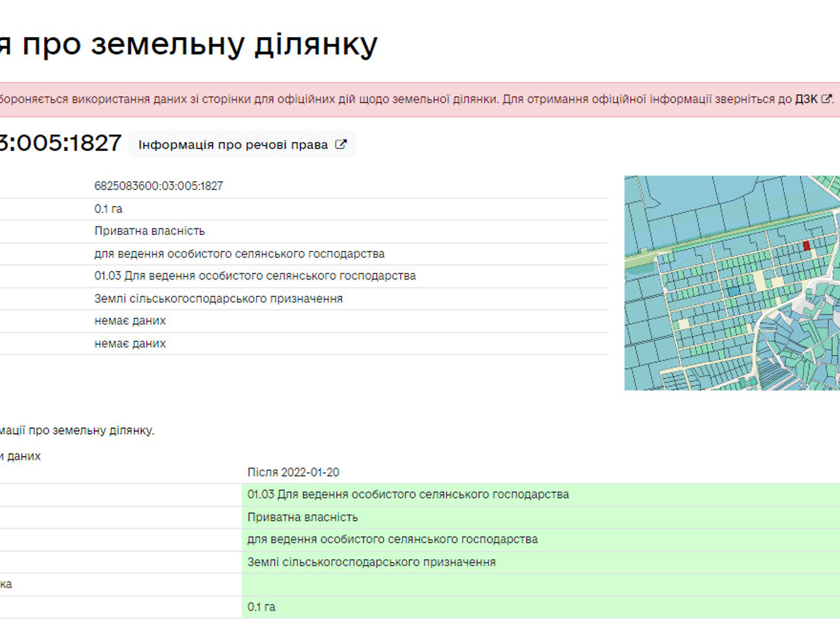Viewport: 840px width, 630px height.
Task: Select the red highlighted parcel on the map
Action: 806,246
